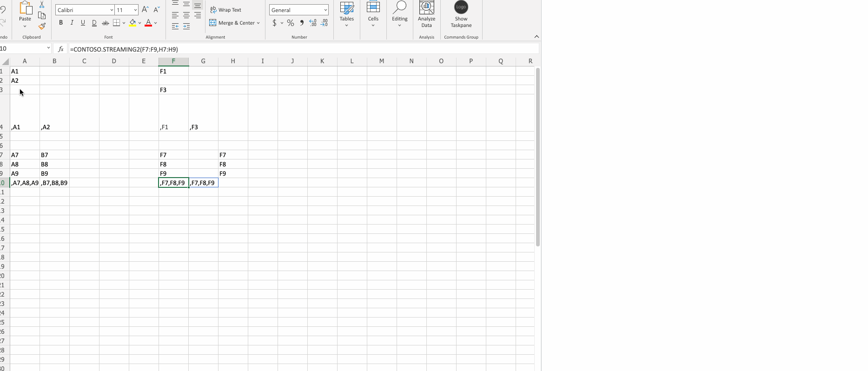Click the Paste clipboard icon
The width and height of the screenshot is (868, 371).
pyautogui.click(x=25, y=8)
